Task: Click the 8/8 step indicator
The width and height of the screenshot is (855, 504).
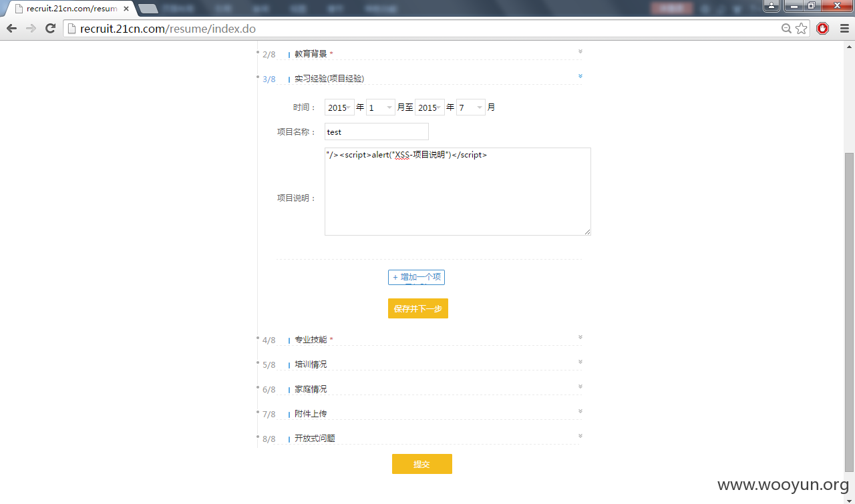Action: [269, 439]
